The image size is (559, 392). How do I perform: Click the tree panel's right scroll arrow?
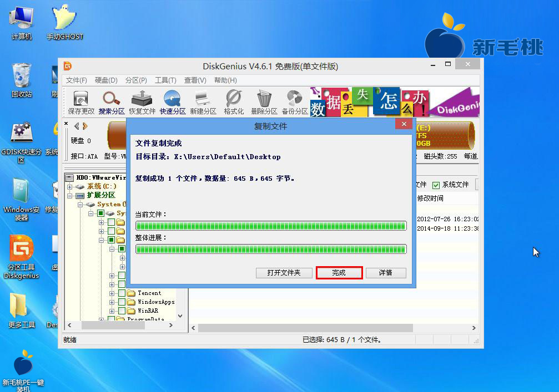tap(171, 325)
